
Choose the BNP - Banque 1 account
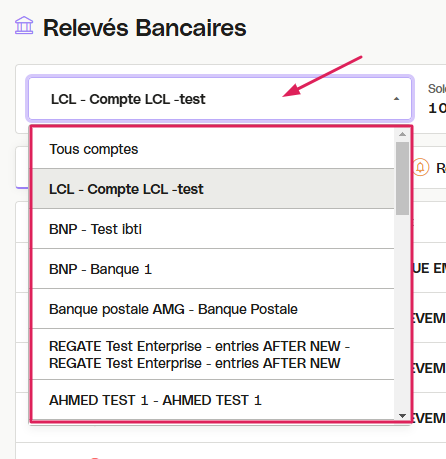coord(213,269)
